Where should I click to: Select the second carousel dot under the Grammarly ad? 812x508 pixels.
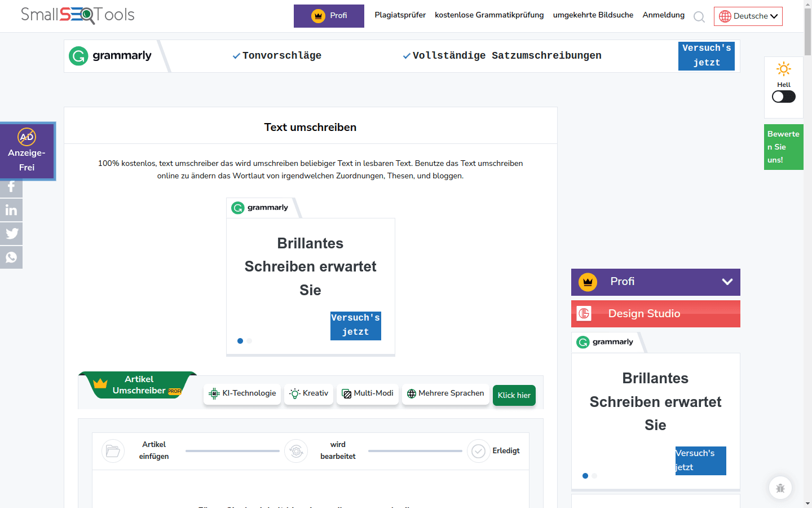tap(249, 341)
